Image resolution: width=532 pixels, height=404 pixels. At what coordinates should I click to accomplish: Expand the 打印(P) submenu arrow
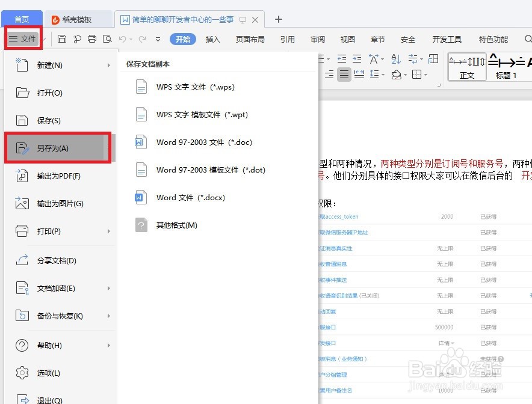(109, 231)
